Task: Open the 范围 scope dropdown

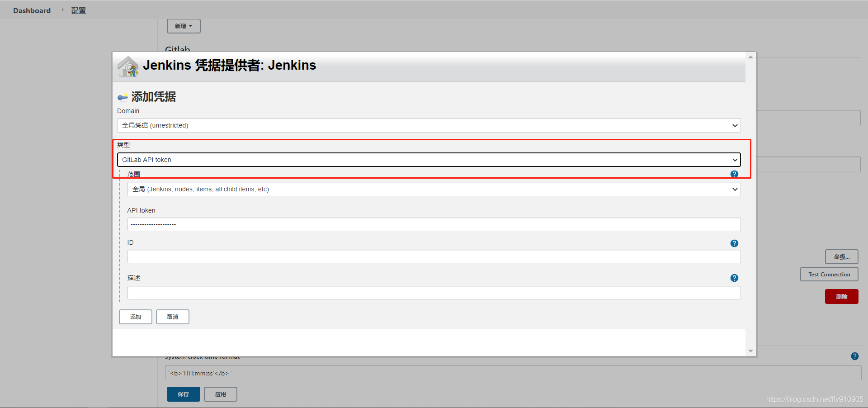Action: pos(434,189)
